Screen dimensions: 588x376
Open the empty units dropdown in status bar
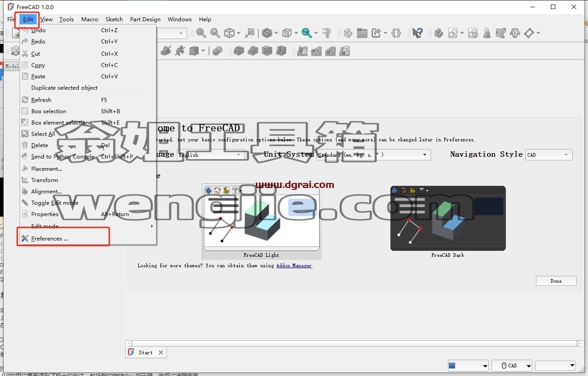[x=555, y=366]
